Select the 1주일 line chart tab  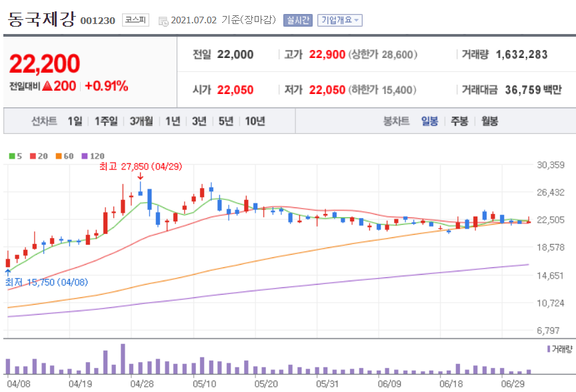click(x=106, y=121)
